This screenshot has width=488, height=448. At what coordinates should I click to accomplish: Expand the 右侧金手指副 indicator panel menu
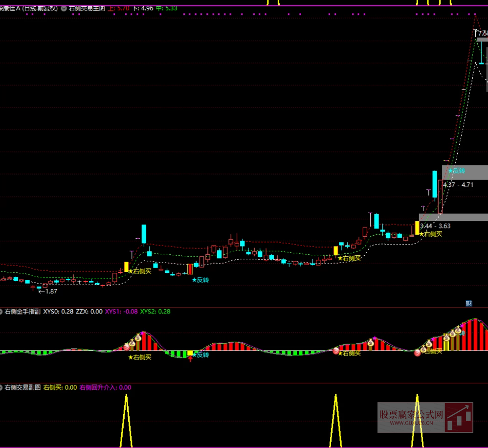click(x=1, y=311)
